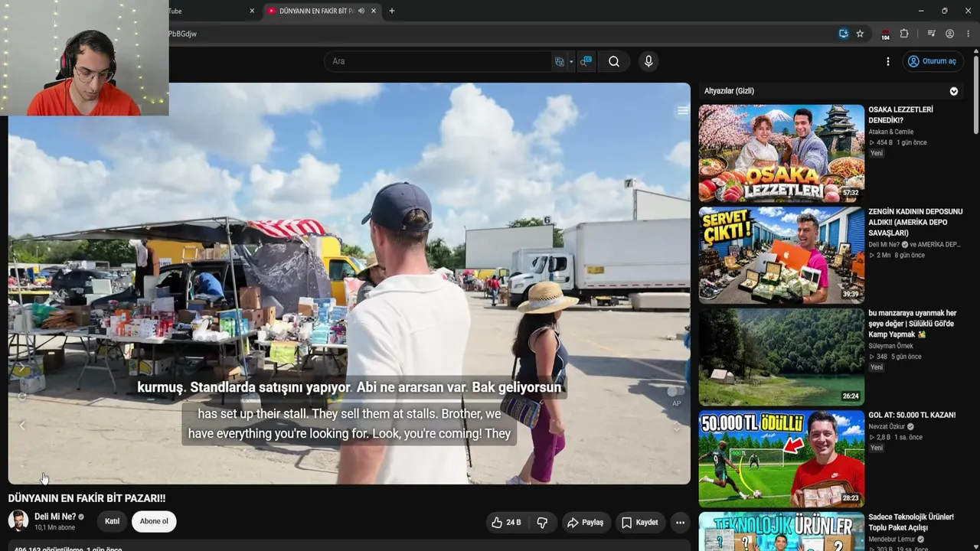
Task: Open the media controls icon in Chrome toolbar
Action: pos(931,34)
